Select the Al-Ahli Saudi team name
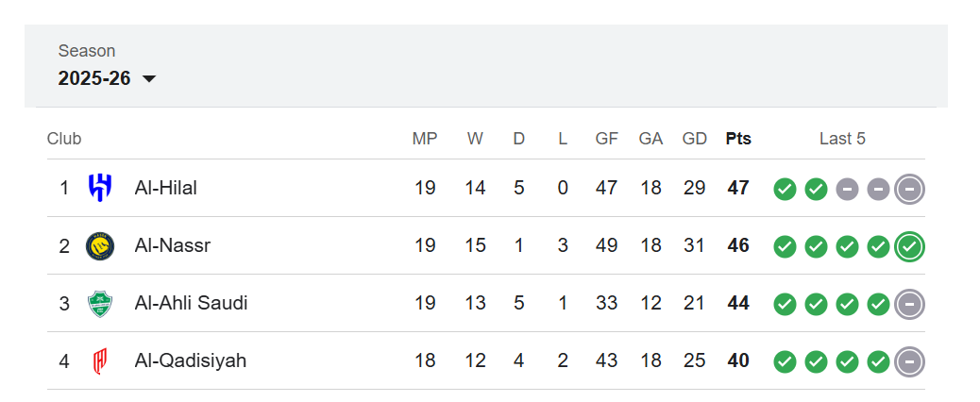The width and height of the screenshot is (980, 402). tap(192, 304)
